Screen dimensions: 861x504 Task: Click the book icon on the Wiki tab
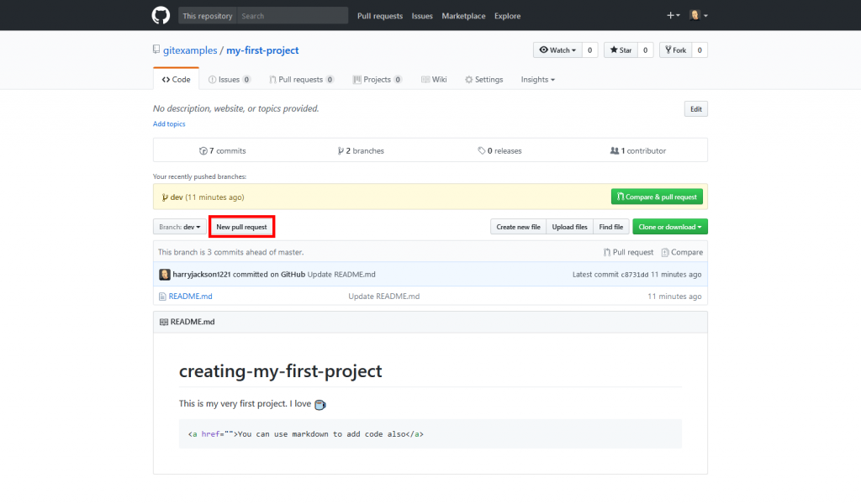[x=425, y=79]
